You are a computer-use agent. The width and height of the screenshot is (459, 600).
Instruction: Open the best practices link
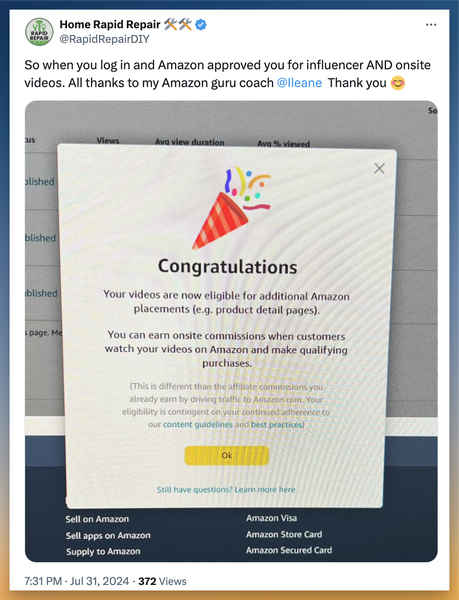[277, 424]
